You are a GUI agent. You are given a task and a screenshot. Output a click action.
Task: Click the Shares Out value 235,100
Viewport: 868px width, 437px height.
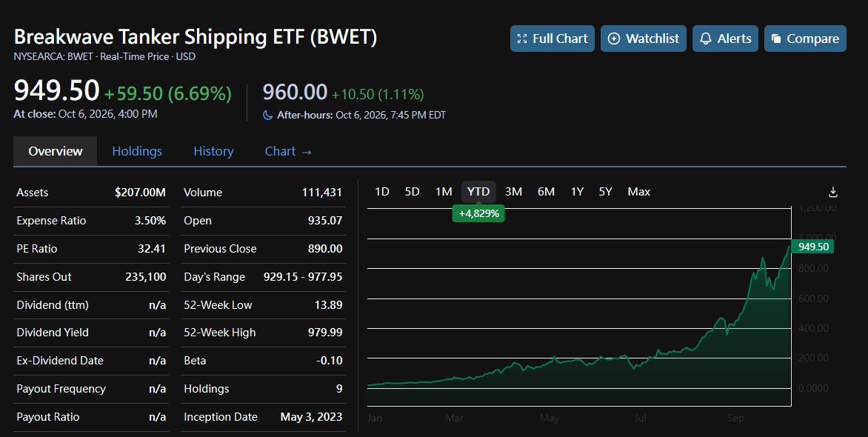146,277
